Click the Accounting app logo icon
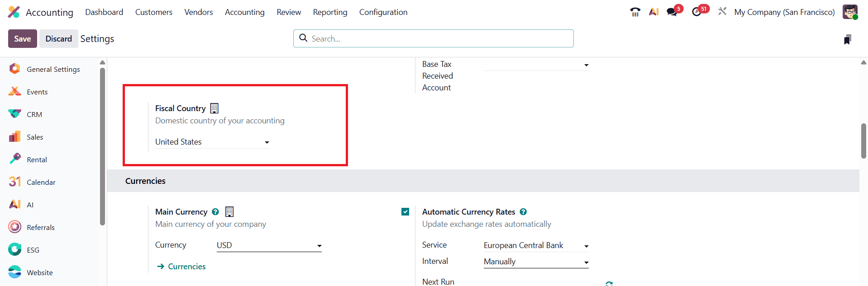The image size is (868, 286). pos(14,12)
